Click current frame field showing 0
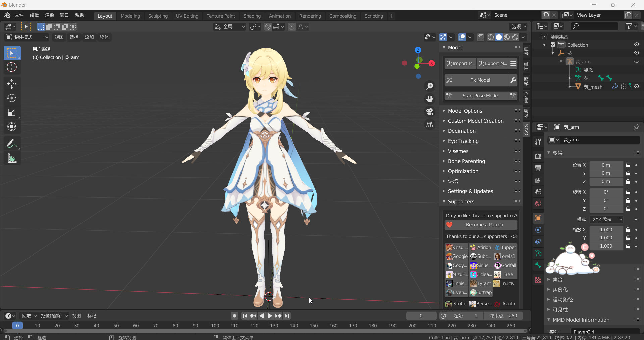This screenshot has width=644, height=340. pos(421,316)
